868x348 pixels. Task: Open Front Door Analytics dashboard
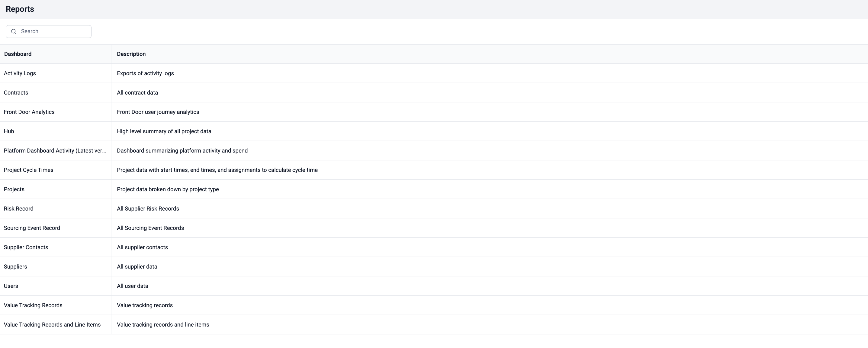(29, 112)
